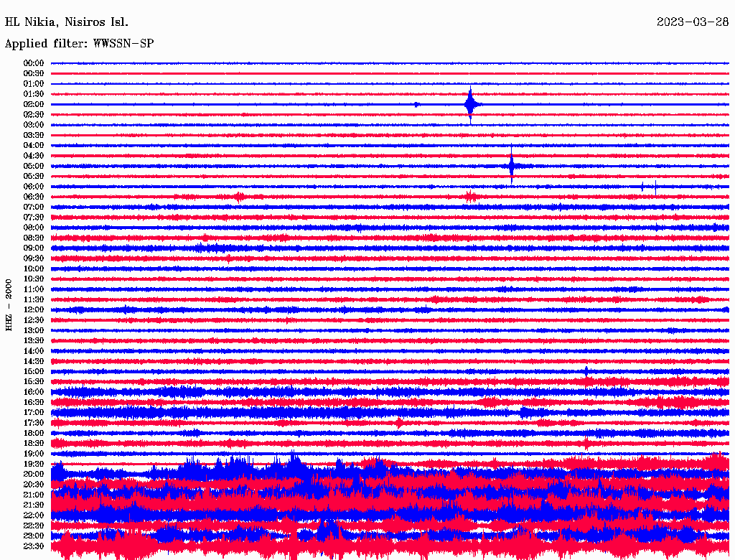Viewport: 735px width, 560px height.
Task: Select the "13:30" time label
Action: coord(33,340)
